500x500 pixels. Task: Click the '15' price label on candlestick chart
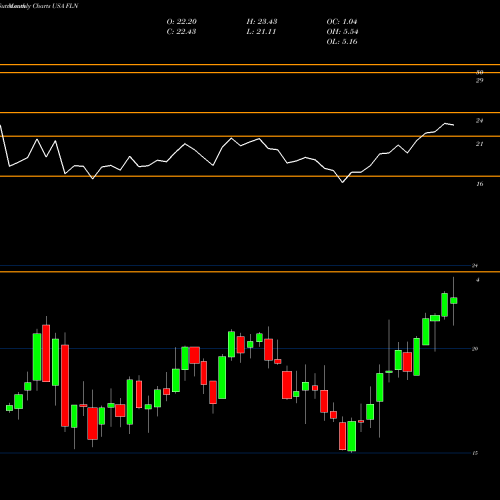[475, 453]
